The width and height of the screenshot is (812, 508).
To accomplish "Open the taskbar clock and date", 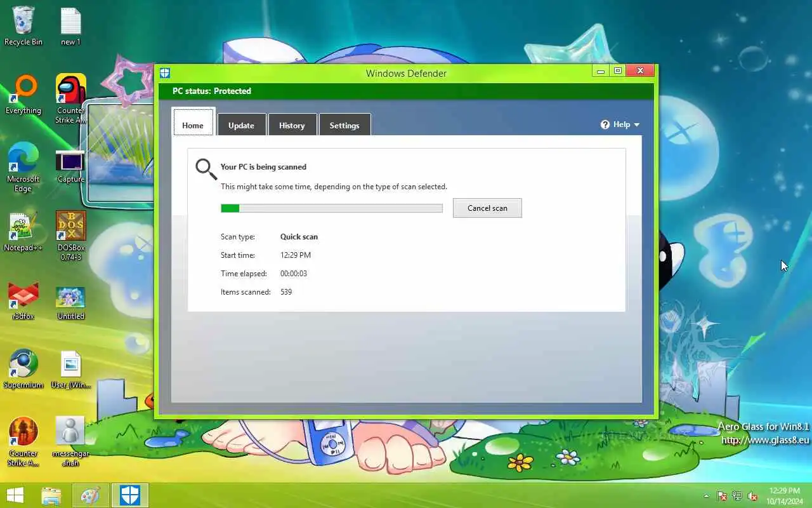I will [784, 496].
